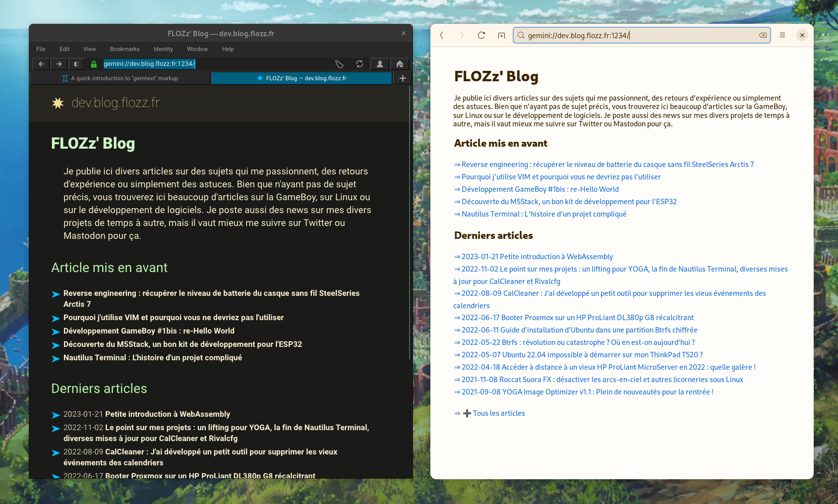
Task: Open 2023-01-21 WebAssembly link in light window
Action: pos(534,257)
